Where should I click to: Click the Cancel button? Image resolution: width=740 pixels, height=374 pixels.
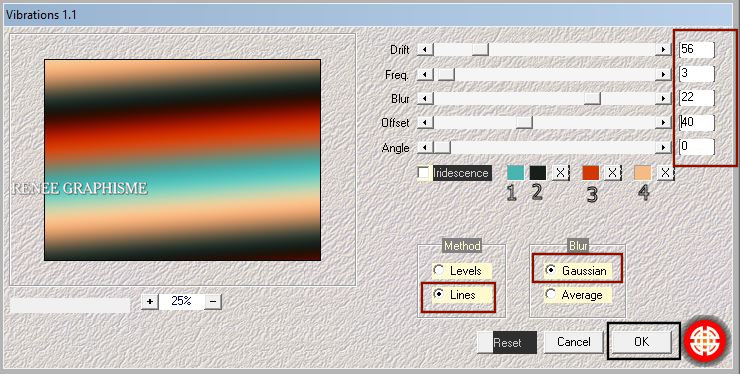tap(573, 341)
